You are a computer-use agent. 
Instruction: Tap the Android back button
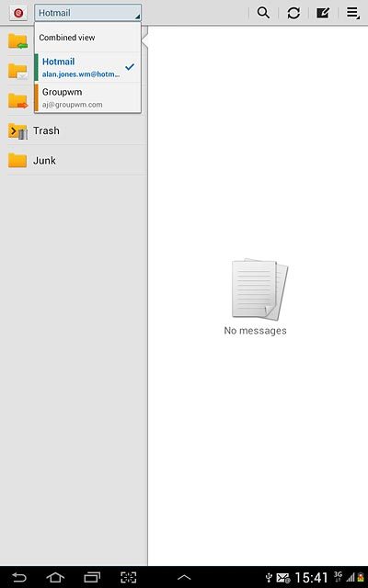pyautogui.click(x=19, y=577)
